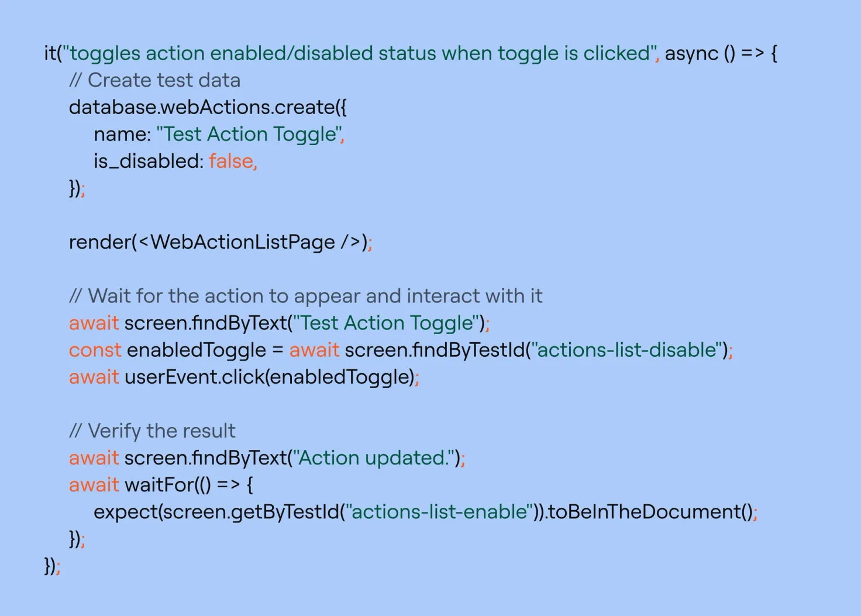The image size is (861, 616).
Task: Click the "name:" property key
Action: (x=122, y=134)
